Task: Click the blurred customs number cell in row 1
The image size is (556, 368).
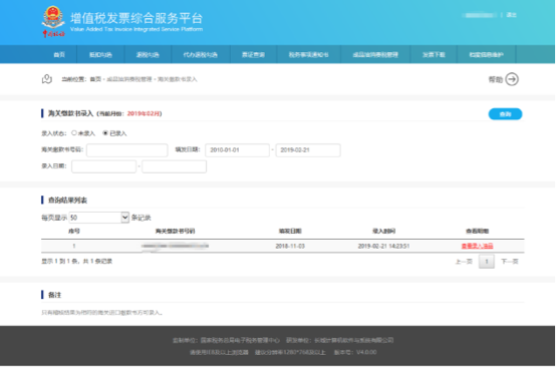Action: [x=175, y=246]
